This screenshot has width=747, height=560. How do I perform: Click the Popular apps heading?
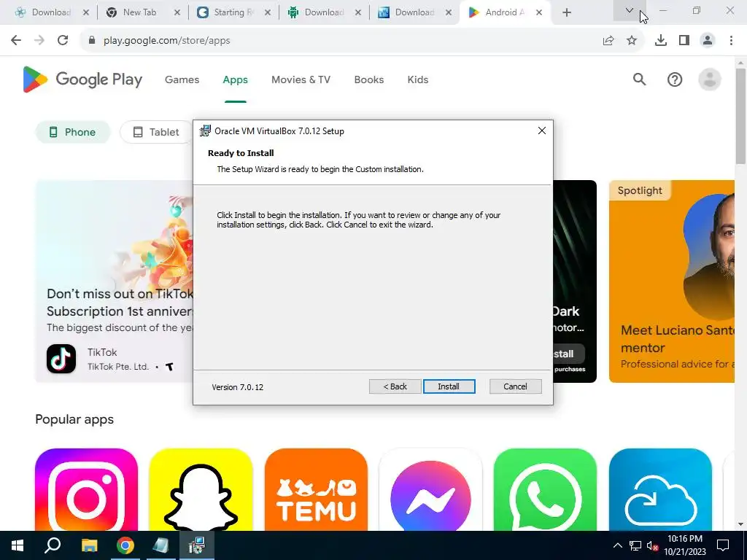pyautogui.click(x=74, y=419)
